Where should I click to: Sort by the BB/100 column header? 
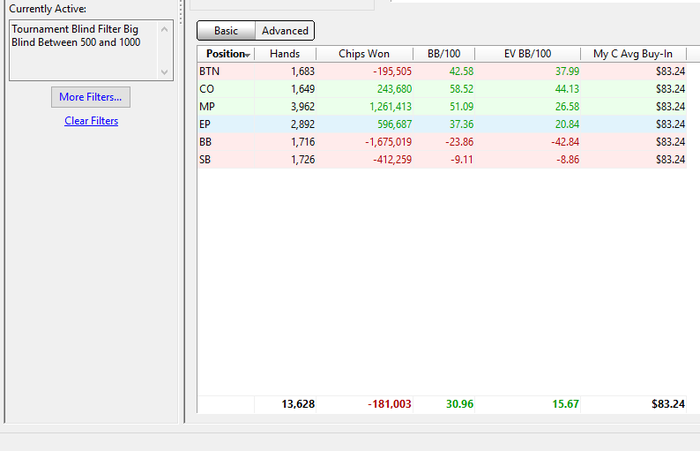(444, 54)
